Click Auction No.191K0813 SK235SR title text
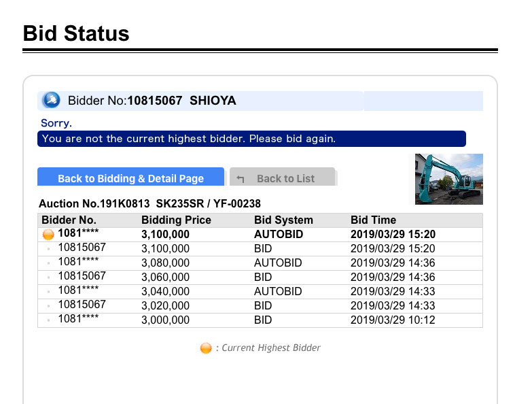 (x=149, y=204)
